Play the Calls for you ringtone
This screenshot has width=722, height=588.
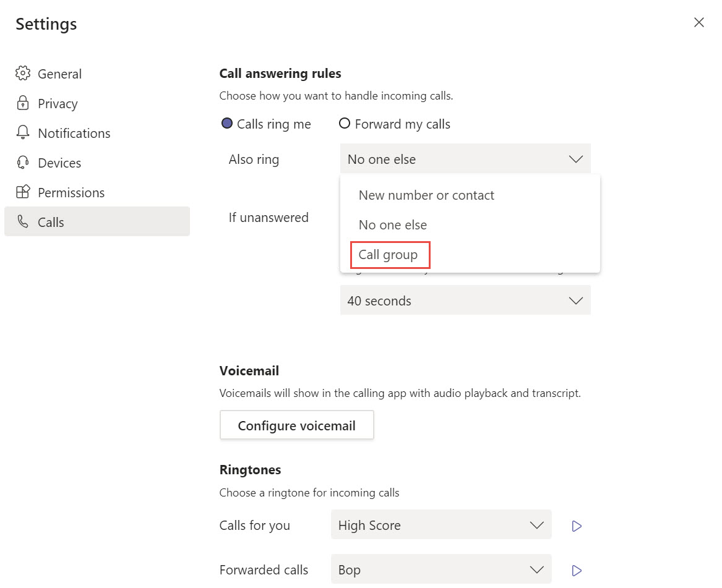pyautogui.click(x=577, y=526)
